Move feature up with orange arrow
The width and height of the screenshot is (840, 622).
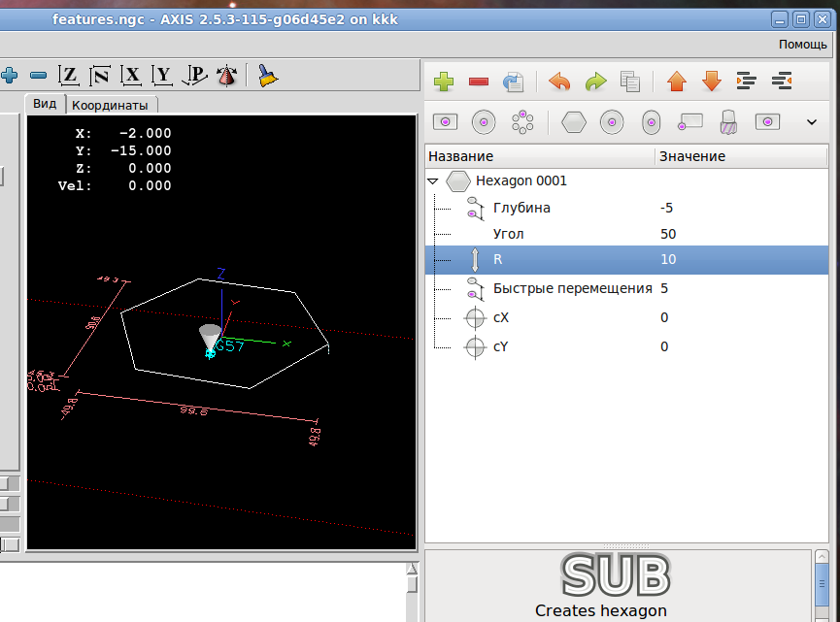click(677, 82)
